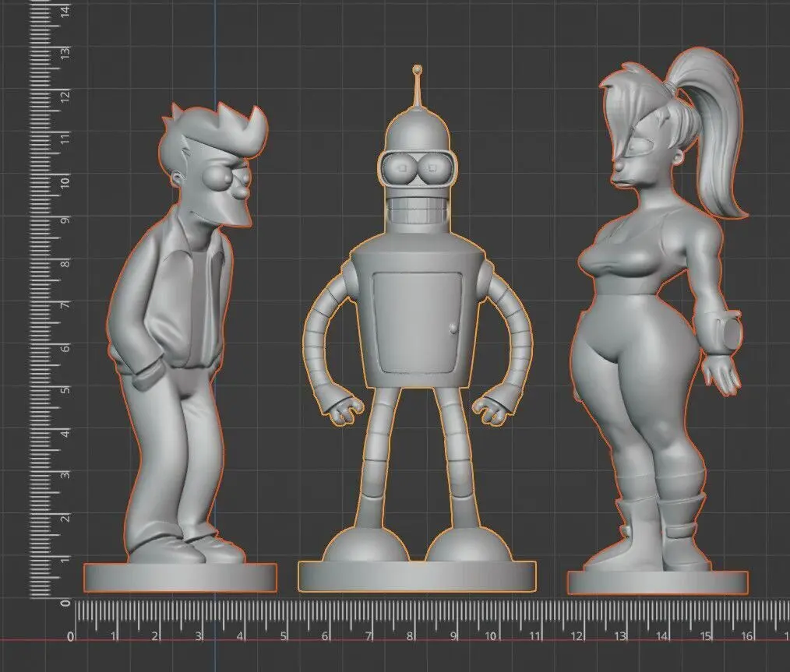Click the round base under Bender

[417, 576]
